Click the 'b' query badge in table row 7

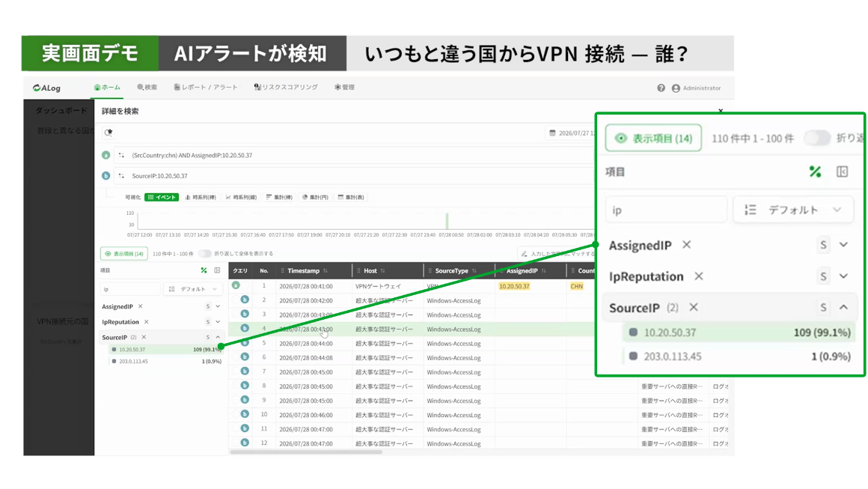245,371
